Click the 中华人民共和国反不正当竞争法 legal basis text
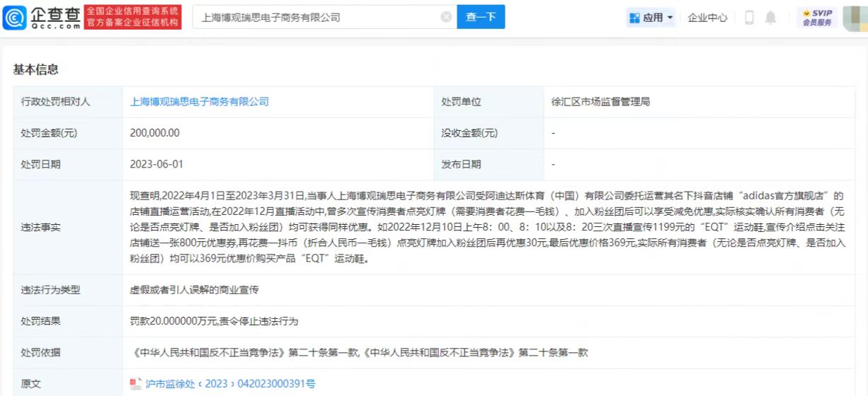Screen dimensions: 868x396 359,352
